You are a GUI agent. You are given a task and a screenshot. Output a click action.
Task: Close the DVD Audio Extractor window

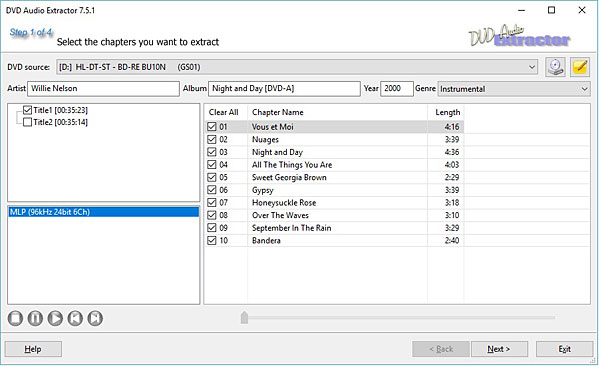coord(582,10)
